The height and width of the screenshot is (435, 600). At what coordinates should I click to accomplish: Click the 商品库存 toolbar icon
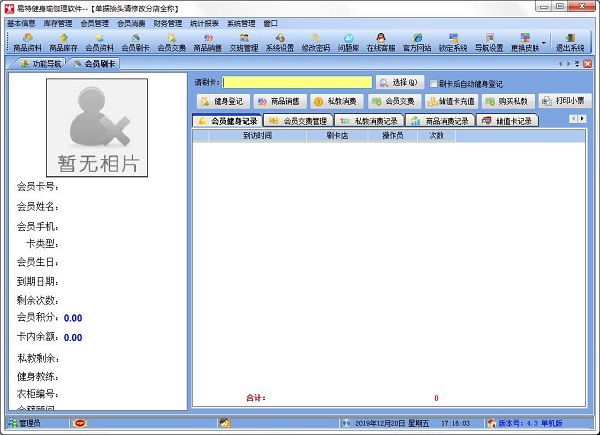pyautogui.click(x=64, y=42)
